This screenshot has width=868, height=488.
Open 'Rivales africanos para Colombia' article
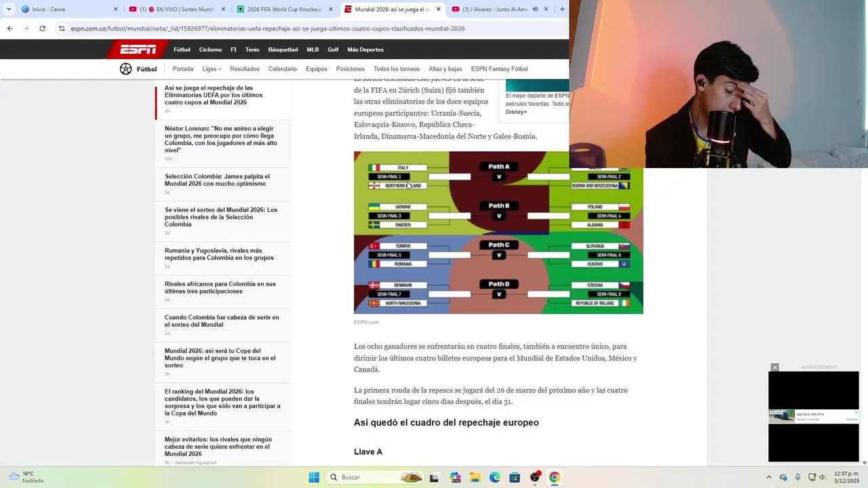pos(220,287)
